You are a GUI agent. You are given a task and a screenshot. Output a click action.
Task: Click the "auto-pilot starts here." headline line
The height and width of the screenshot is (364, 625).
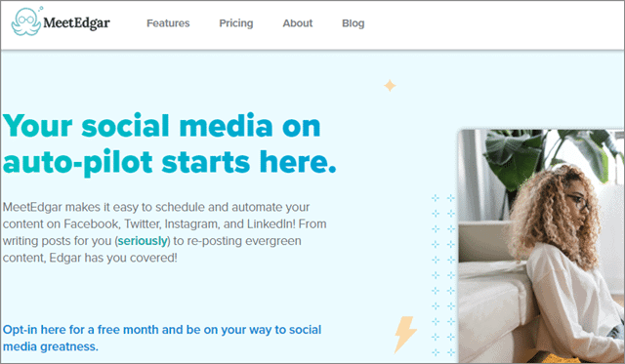tap(169, 163)
